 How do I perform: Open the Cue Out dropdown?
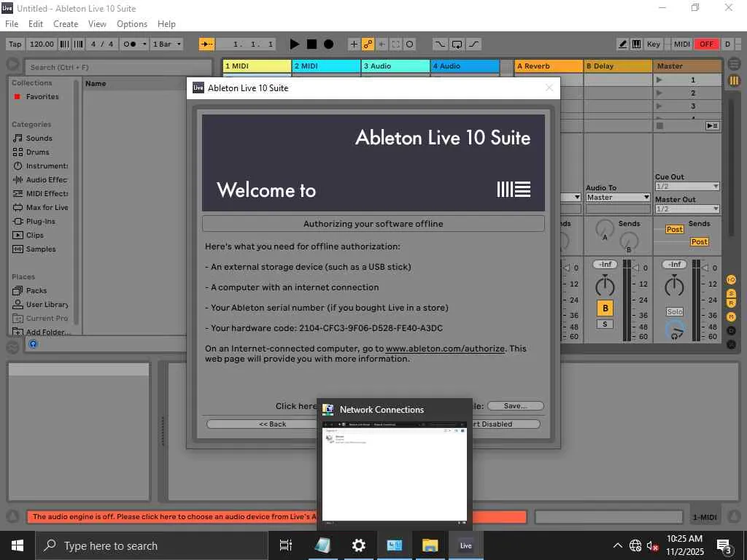pyautogui.click(x=687, y=186)
